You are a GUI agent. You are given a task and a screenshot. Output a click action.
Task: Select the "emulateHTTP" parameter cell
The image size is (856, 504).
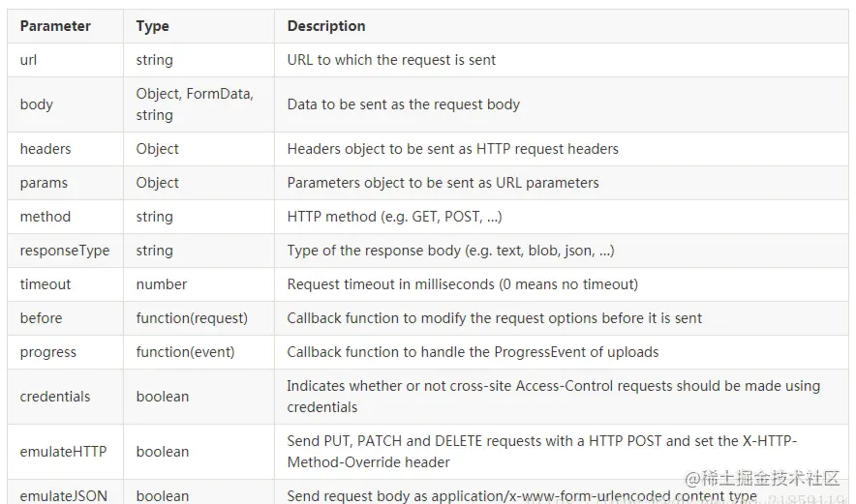point(63,452)
